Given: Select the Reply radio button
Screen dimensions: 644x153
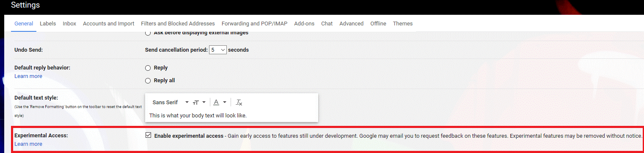Looking at the screenshot, I should click(x=148, y=68).
